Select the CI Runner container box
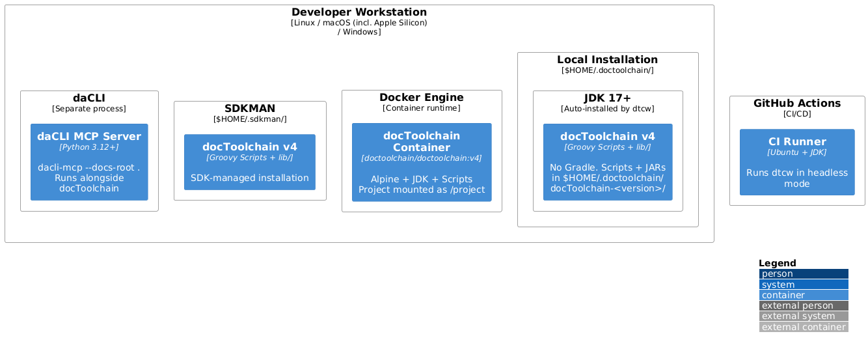The width and height of the screenshot is (868, 349). tap(797, 162)
